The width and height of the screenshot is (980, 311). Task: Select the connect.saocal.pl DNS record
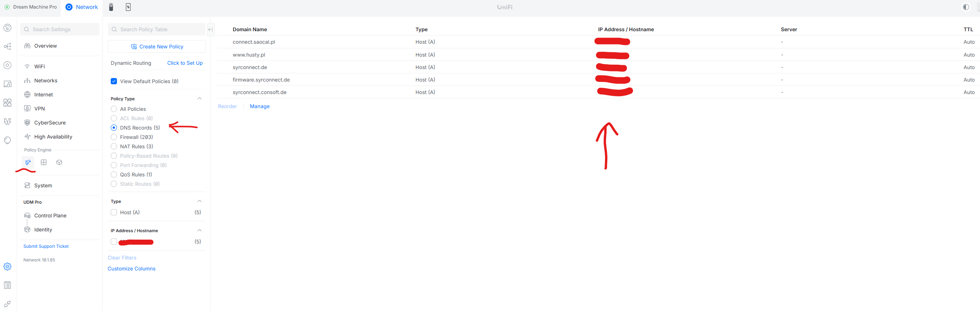click(x=598, y=42)
